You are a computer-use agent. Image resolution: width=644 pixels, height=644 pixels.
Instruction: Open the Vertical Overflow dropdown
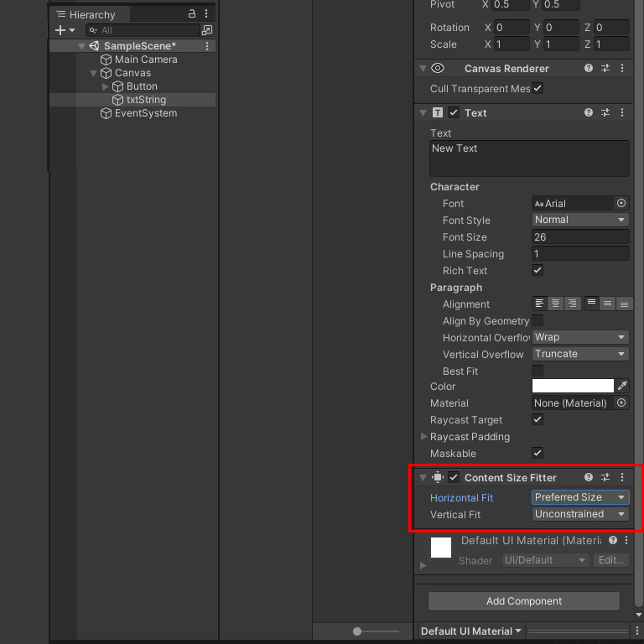click(x=580, y=354)
